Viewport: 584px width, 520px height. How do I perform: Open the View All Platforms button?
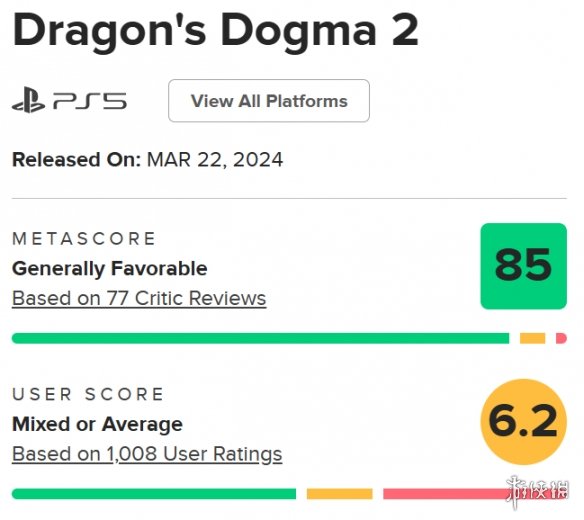coord(269,101)
